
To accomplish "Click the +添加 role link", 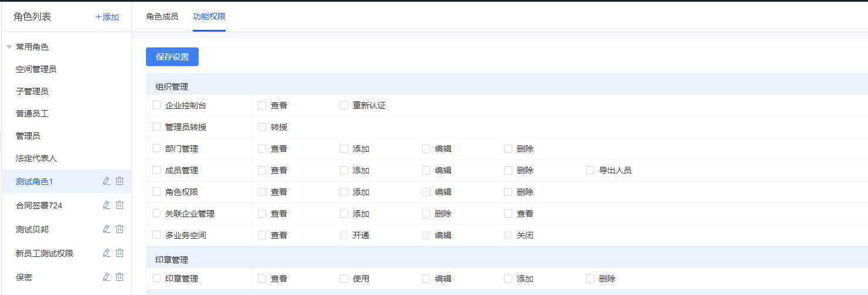I will click(107, 17).
